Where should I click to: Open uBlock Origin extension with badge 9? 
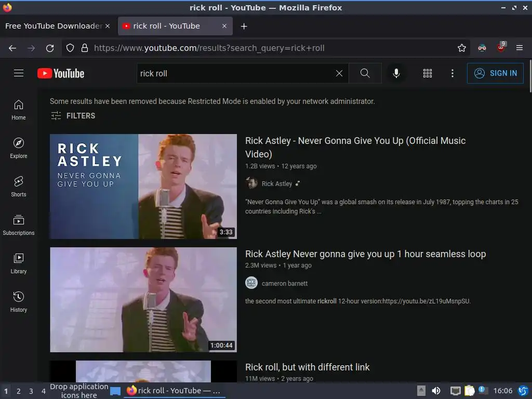tap(501, 47)
